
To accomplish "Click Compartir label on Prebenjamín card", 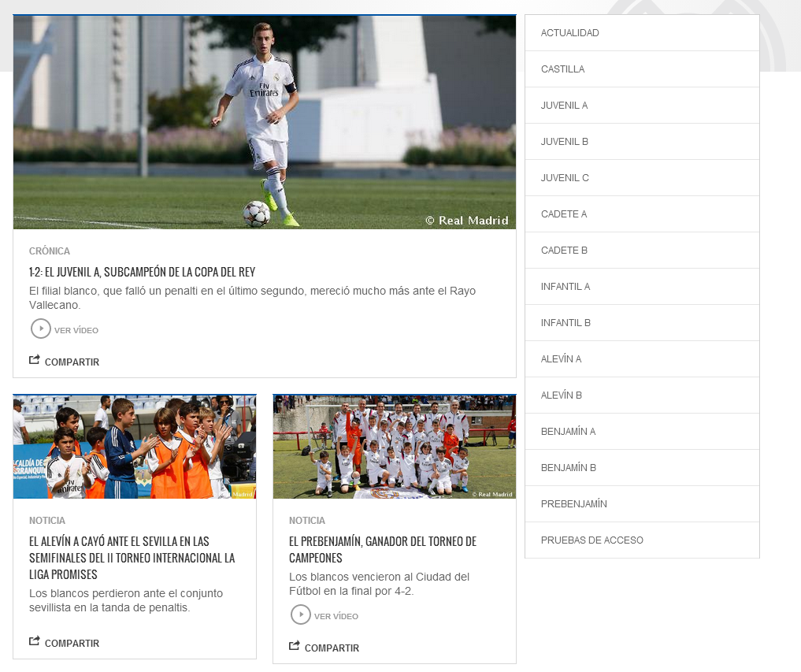I will click(x=332, y=648).
